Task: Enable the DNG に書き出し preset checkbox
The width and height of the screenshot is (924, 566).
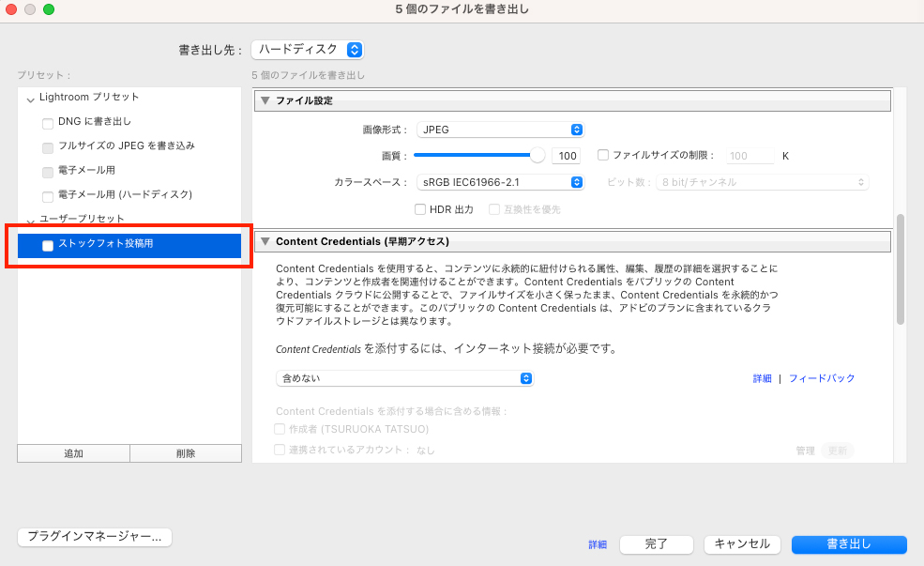Action: [x=47, y=123]
